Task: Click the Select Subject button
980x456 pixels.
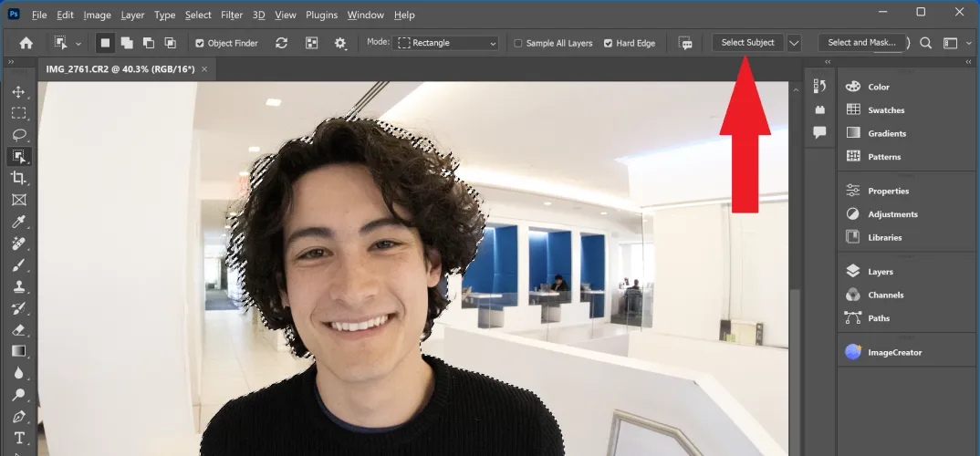Action: [x=747, y=43]
